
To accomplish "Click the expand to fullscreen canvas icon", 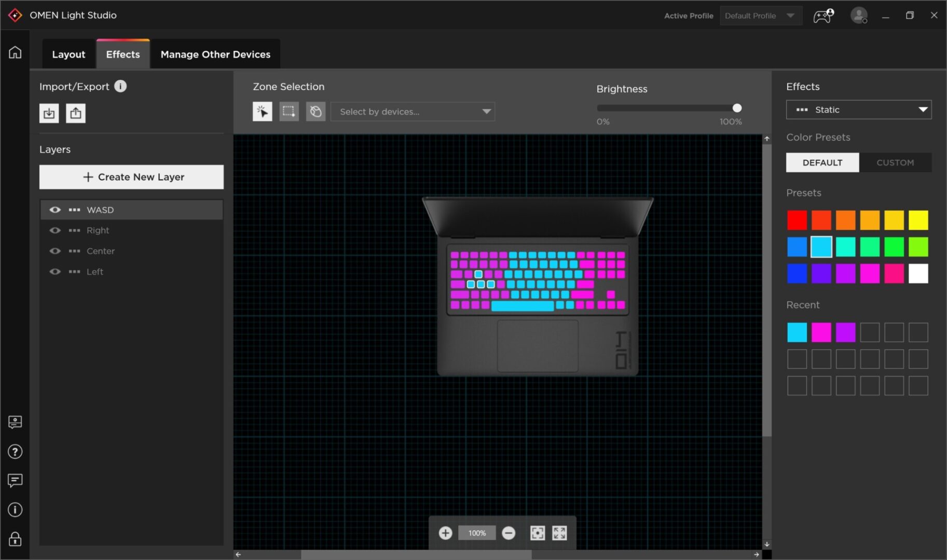I will [x=559, y=533].
